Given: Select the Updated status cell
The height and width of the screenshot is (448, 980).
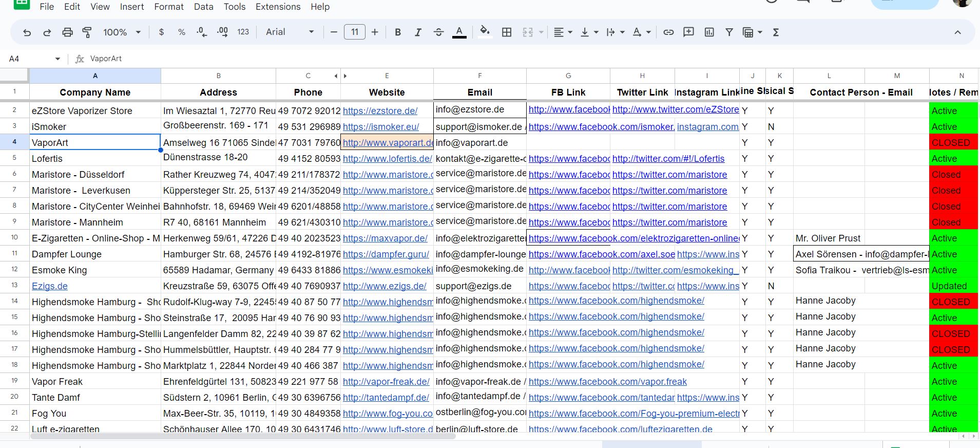Looking at the screenshot, I should tap(953, 286).
